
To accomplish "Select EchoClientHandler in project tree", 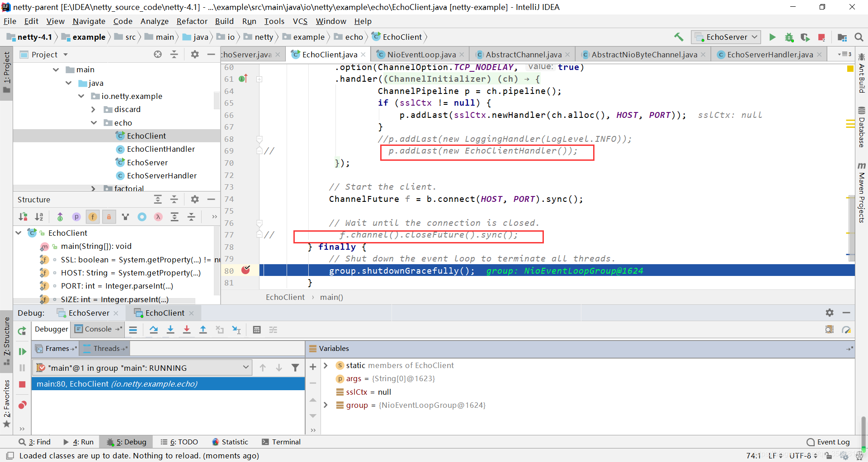I will click(160, 149).
